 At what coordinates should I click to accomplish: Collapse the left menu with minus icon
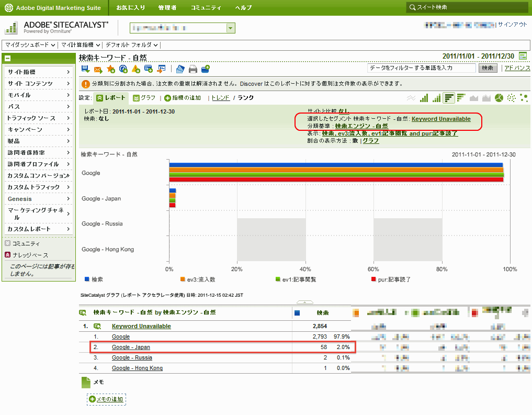[x=7, y=59]
